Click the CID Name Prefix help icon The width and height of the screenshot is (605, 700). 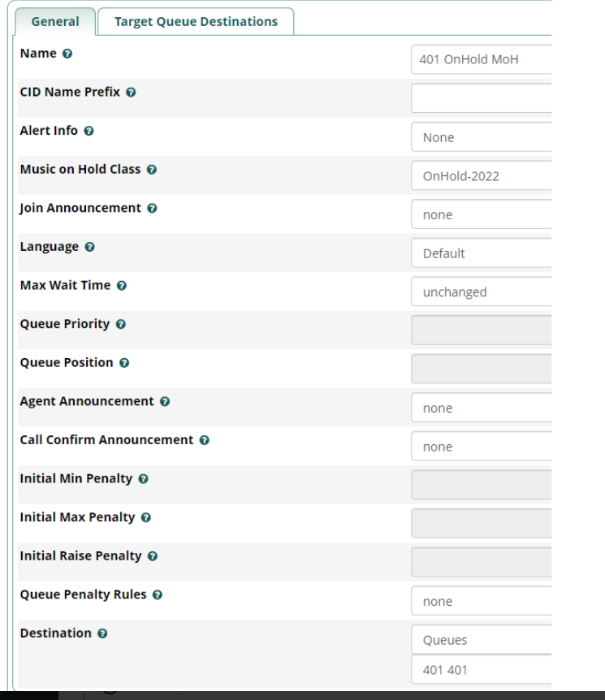click(x=131, y=92)
